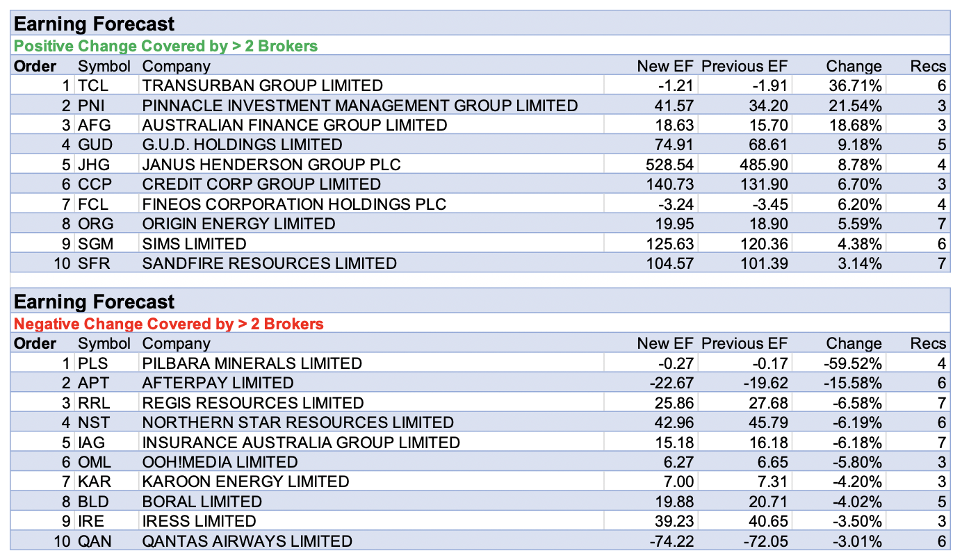Click the BORAL LIMITED company cell
Image resolution: width=962 pixels, height=560 pixels.
pyautogui.click(x=202, y=502)
